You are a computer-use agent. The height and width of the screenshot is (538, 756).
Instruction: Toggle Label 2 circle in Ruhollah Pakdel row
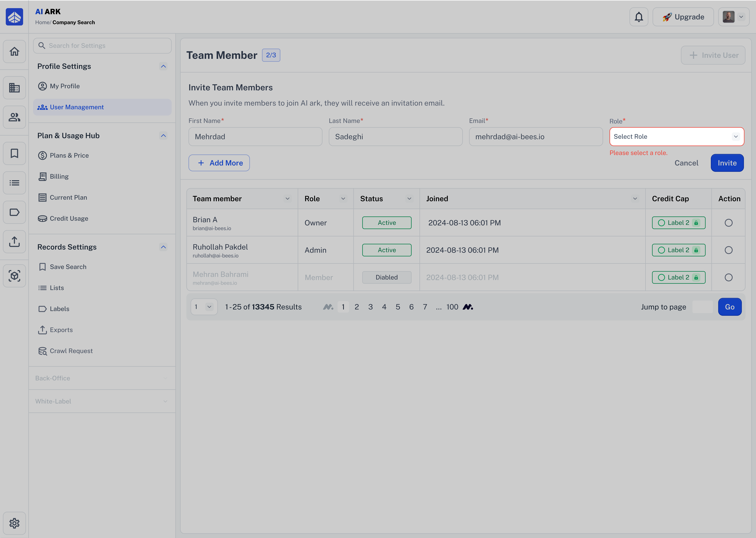tap(661, 250)
